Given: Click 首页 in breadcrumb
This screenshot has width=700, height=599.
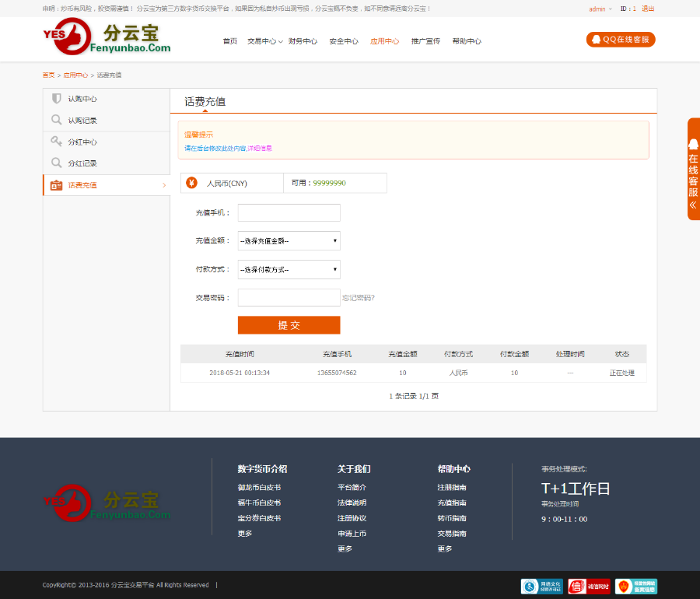Looking at the screenshot, I should tap(48, 75).
